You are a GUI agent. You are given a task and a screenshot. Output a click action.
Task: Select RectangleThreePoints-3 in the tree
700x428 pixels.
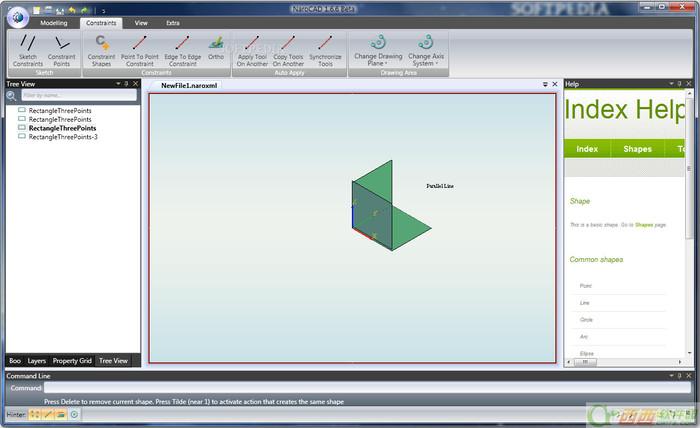tap(63, 137)
